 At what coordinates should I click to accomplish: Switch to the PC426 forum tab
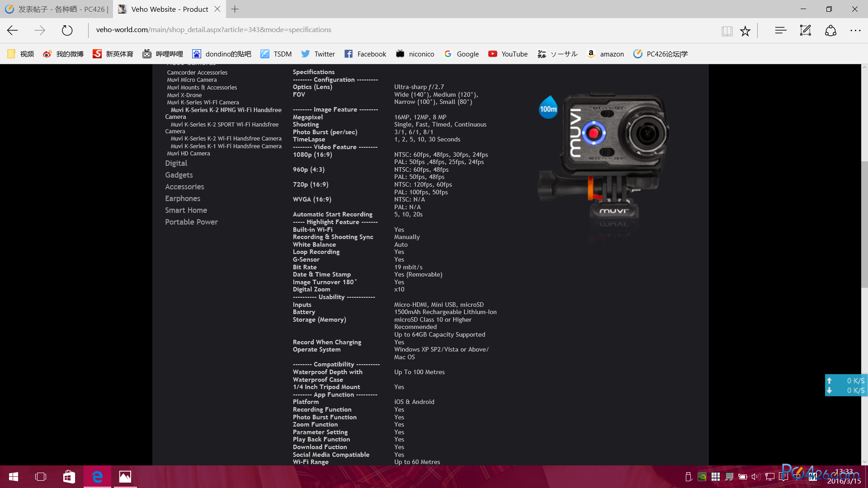[x=57, y=9]
